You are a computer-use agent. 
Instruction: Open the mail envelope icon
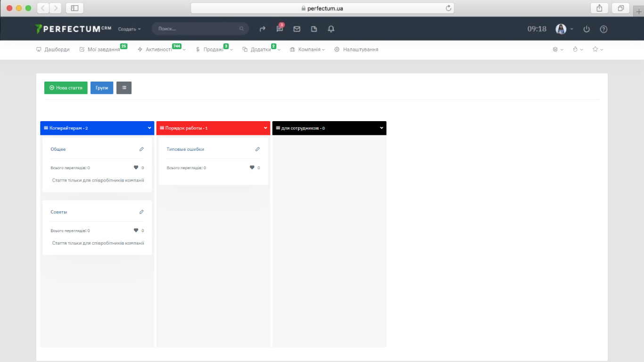(297, 29)
